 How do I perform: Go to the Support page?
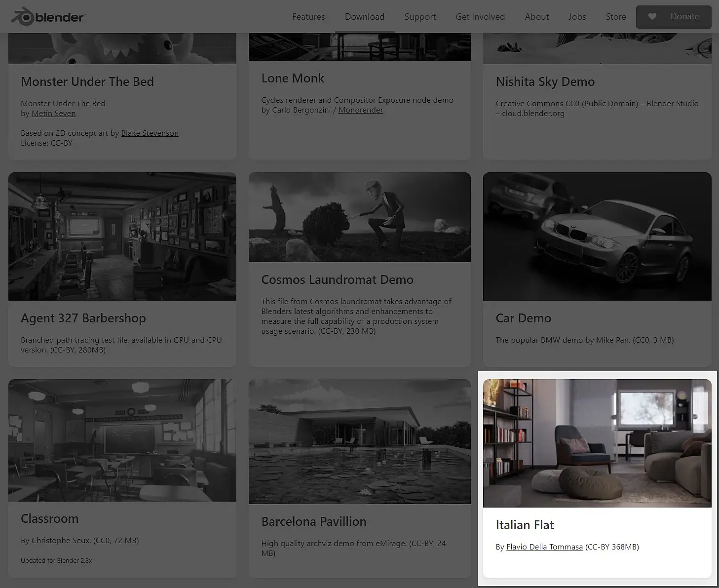[420, 17]
